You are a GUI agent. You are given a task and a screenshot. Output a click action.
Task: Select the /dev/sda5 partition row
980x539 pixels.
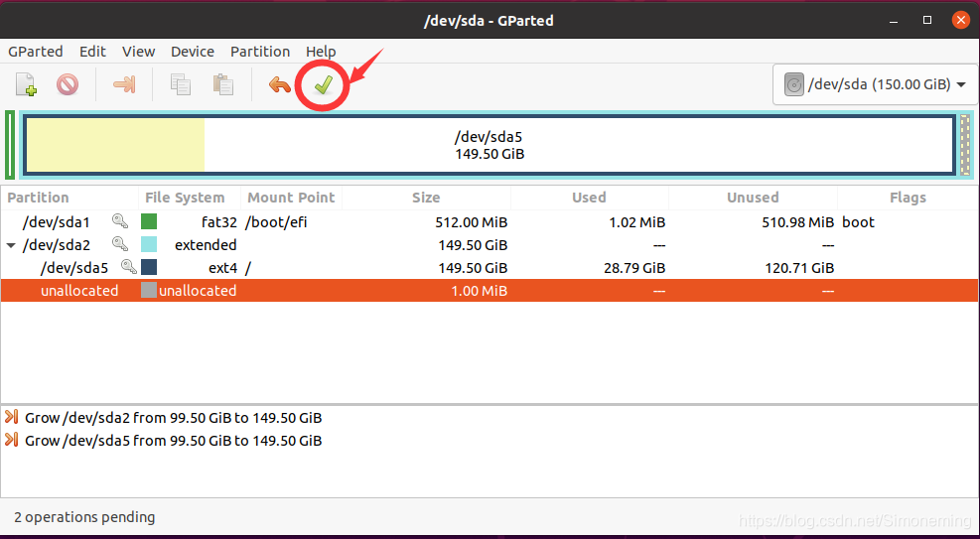(490, 268)
